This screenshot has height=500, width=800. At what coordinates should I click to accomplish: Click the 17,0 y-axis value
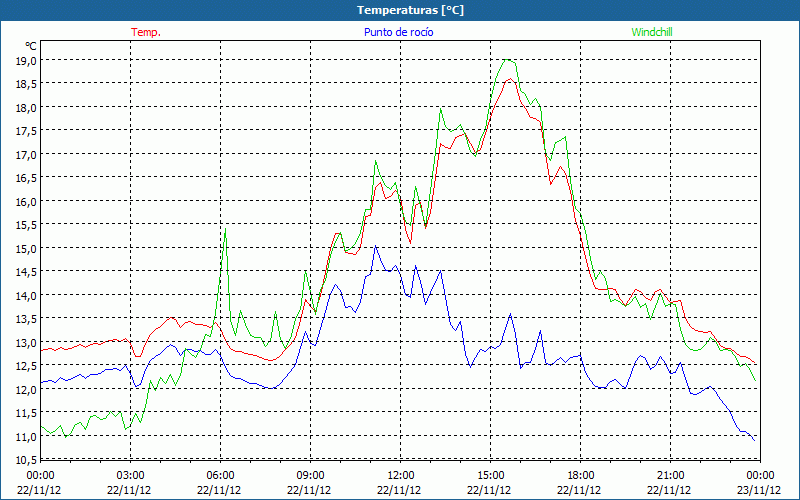click(x=27, y=155)
